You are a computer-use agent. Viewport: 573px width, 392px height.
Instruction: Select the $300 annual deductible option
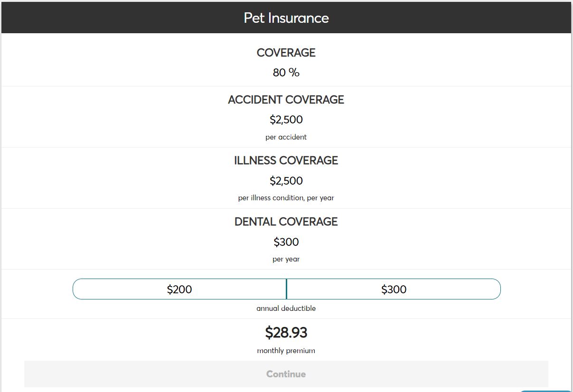pyautogui.click(x=394, y=289)
